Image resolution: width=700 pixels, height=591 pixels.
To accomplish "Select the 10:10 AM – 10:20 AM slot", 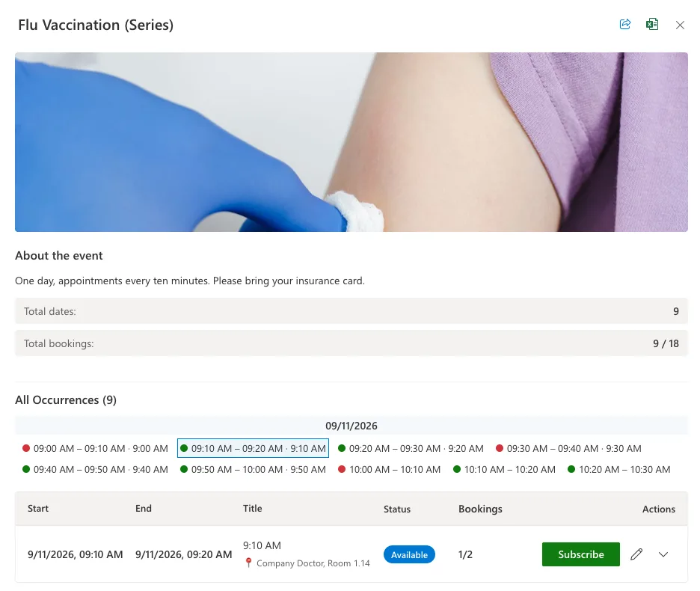I will coord(504,470).
